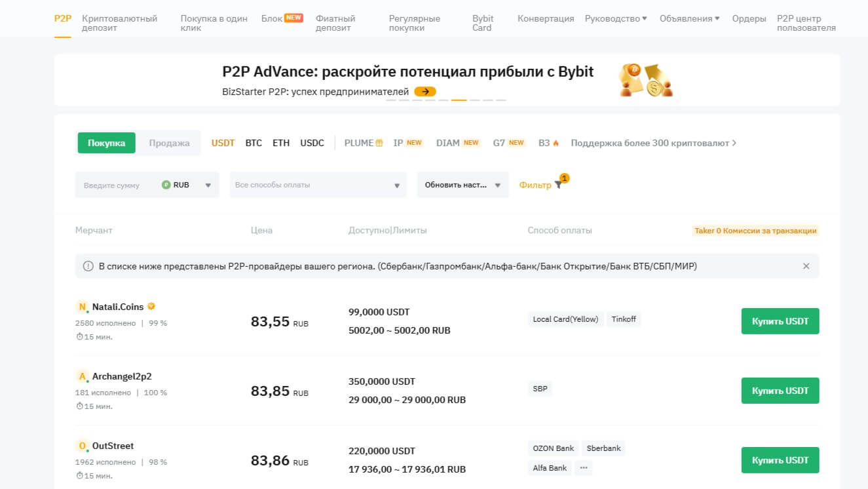Select BTC as the cryptocurrency
The image size is (868, 489).
(x=254, y=143)
